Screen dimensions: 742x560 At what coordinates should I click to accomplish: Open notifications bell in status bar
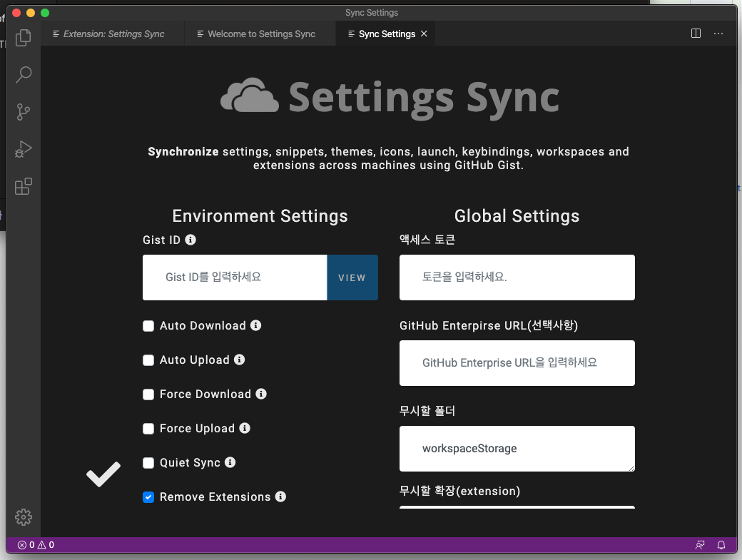[721, 545]
